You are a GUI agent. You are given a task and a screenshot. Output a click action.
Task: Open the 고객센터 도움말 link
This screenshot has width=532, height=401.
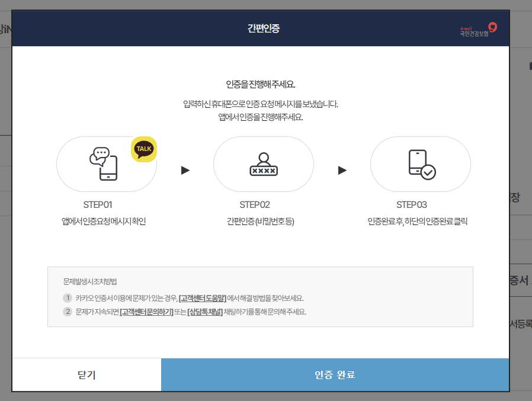(203, 298)
